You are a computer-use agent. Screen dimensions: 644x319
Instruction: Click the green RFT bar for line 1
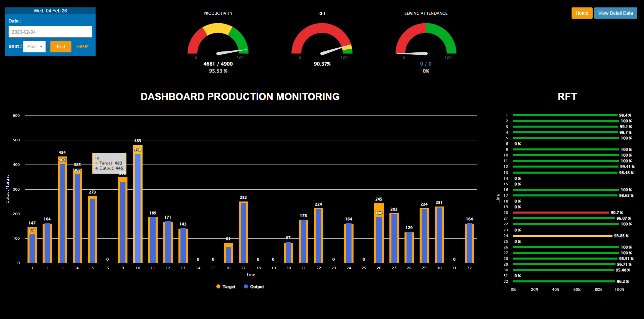coord(565,115)
